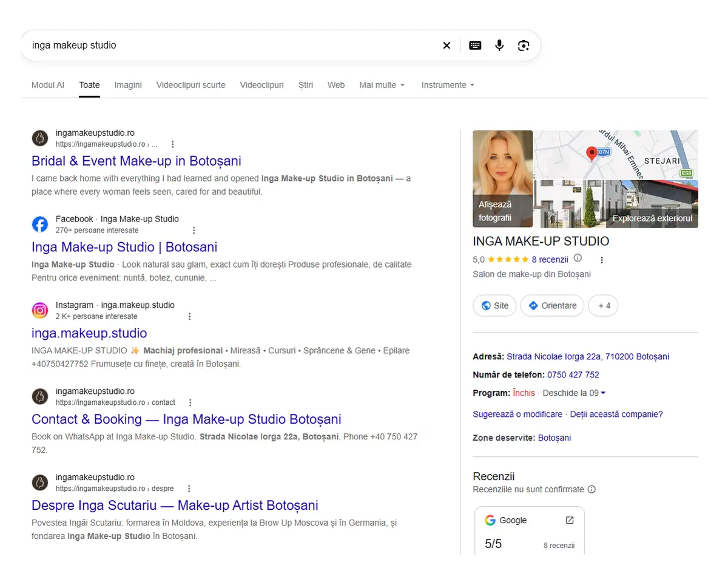
Task: Click the Site button
Action: tap(494, 306)
